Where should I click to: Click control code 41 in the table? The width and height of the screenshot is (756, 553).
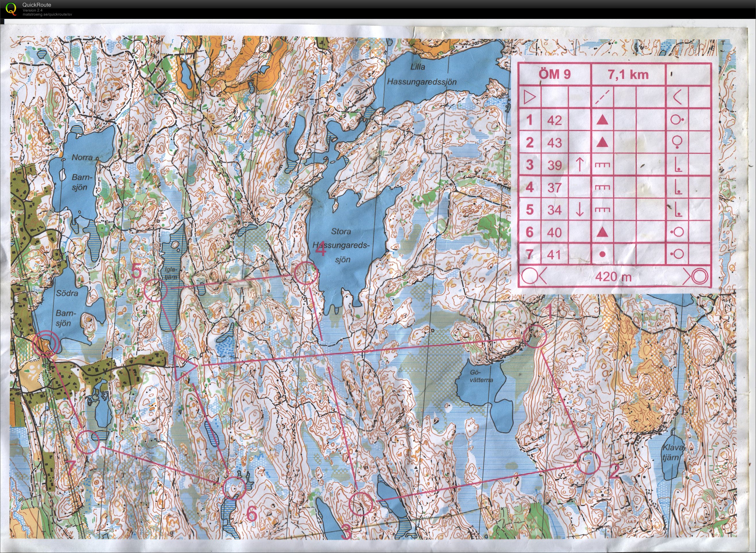point(554,255)
